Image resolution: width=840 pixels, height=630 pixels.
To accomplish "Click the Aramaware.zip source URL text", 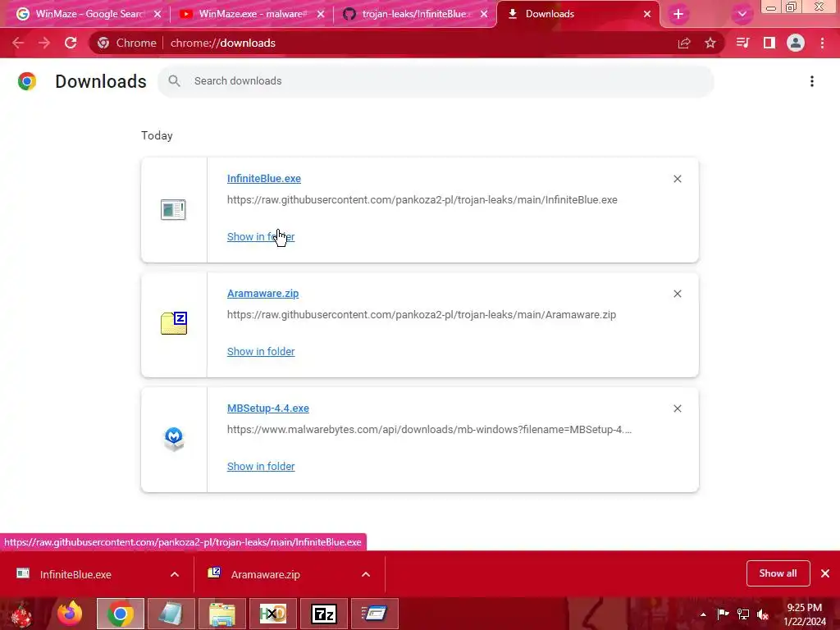I will [x=422, y=314].
